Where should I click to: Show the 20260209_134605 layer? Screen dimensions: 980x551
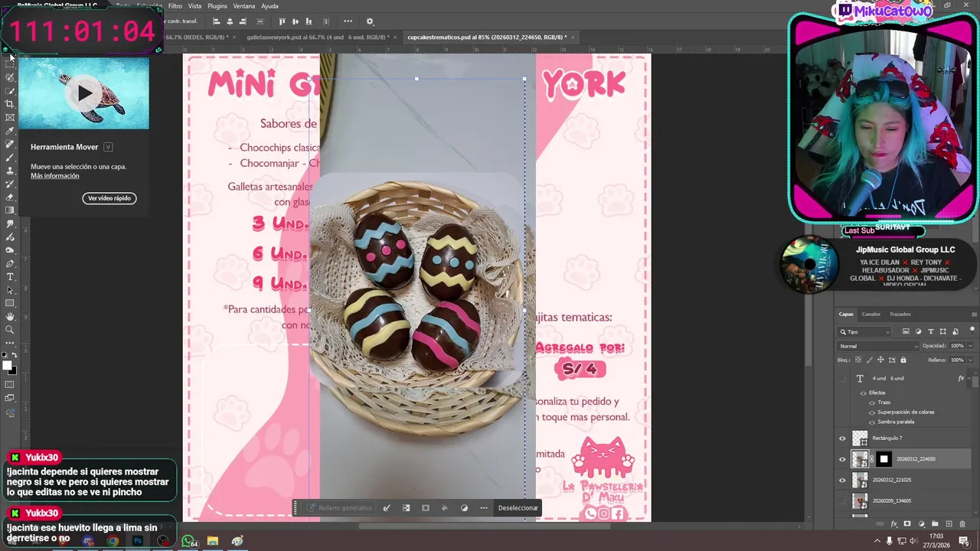tap(843, 500)
